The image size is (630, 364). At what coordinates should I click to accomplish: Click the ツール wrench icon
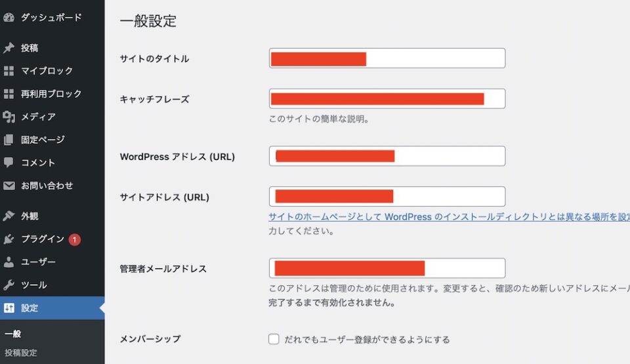(9, 285)
